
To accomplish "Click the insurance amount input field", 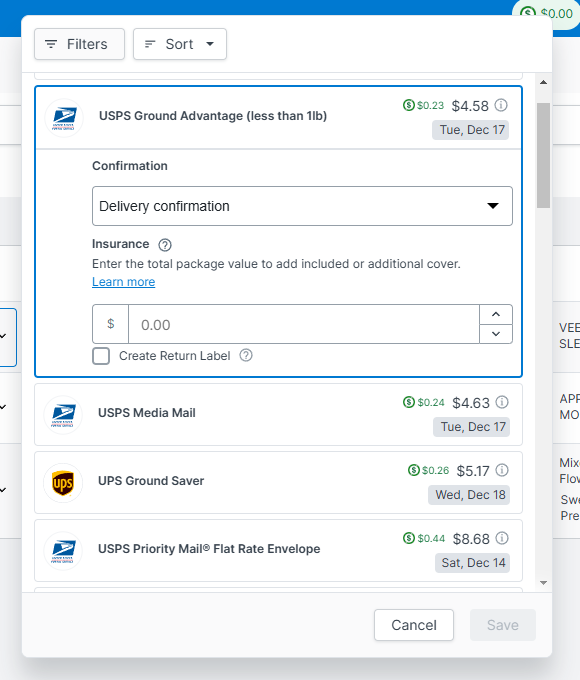I will pyautogui.click(x=304, y=324).
